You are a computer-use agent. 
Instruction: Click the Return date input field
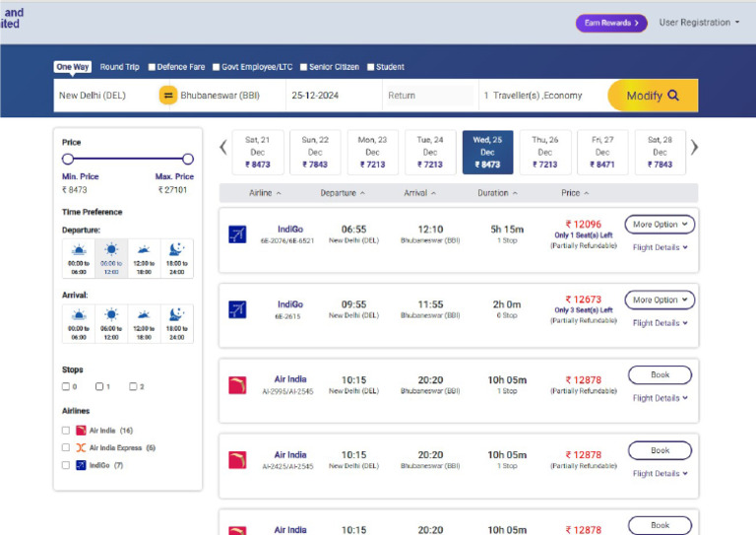(x=428, y=96)
